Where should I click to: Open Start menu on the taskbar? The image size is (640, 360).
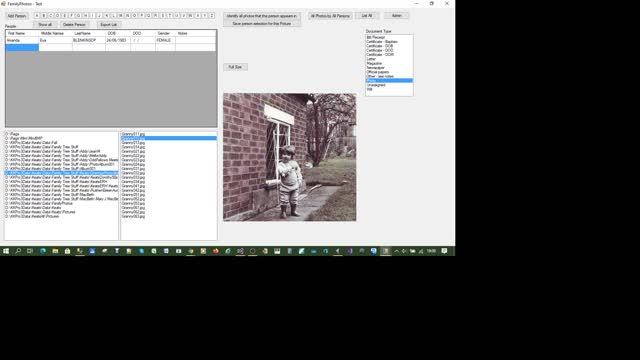[x=6, y=251]
